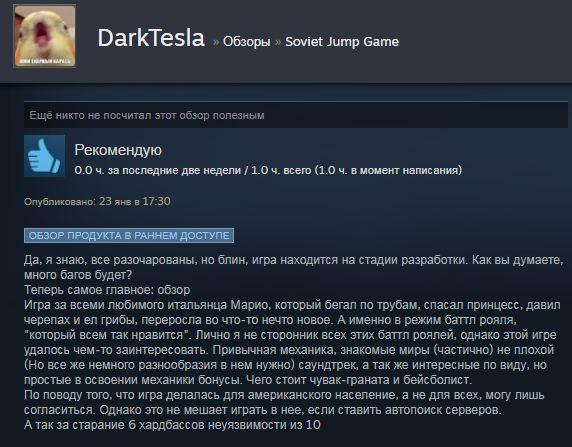Click the Опубликовано label
572x447 pixels.
coord(60,202)
